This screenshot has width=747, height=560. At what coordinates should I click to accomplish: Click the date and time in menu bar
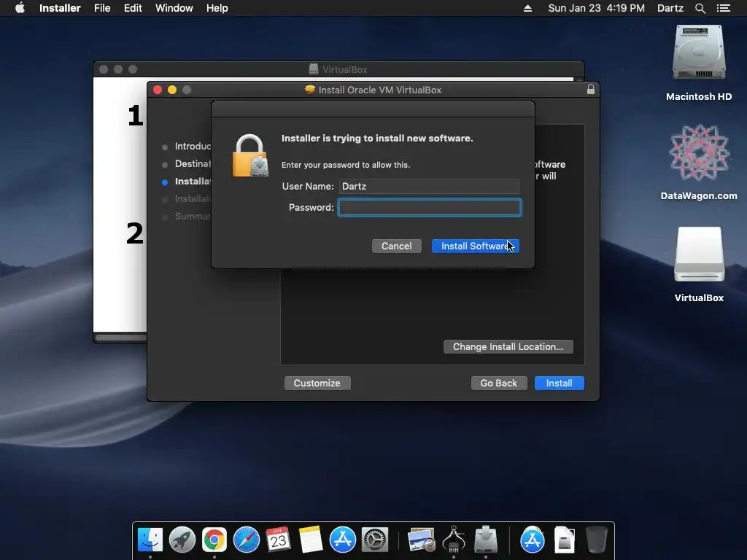pyautogui.click(x=596, y=8)
